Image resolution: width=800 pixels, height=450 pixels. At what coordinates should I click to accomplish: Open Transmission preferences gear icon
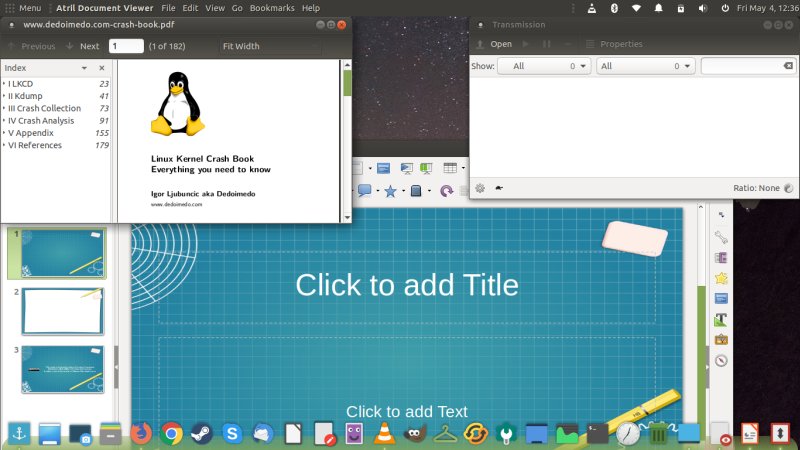click(480, 188)
